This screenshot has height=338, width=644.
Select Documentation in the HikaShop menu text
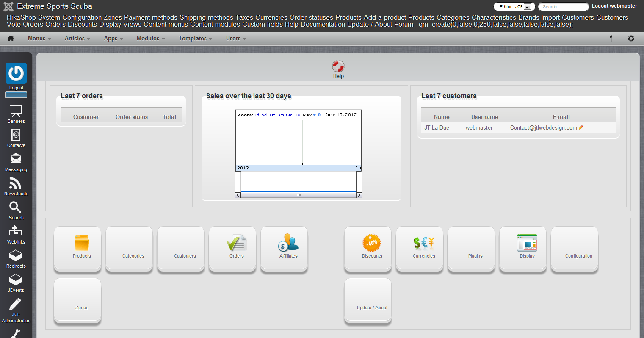tap(323, 25)
